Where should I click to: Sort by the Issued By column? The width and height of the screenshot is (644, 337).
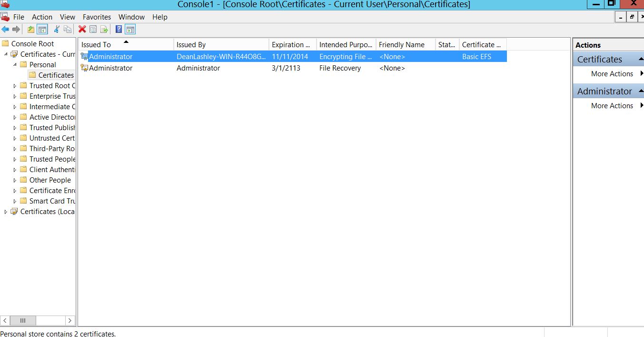(x=221, y=44)
